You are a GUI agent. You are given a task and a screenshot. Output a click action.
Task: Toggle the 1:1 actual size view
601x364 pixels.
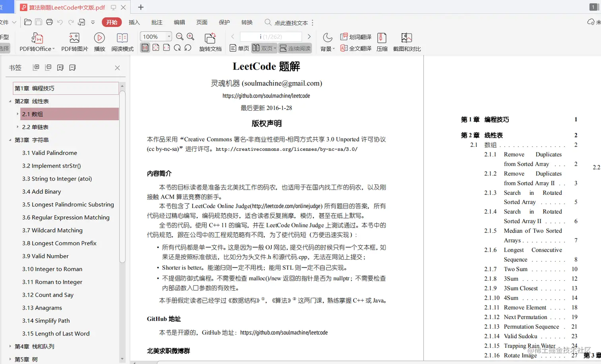coord(145,47)
